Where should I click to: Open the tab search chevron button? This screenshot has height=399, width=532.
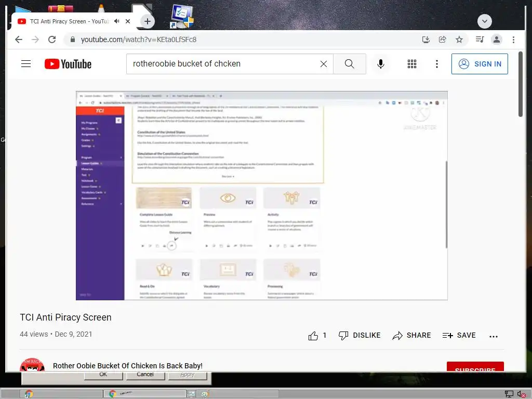pyautogui.click(x=485, y=21)
